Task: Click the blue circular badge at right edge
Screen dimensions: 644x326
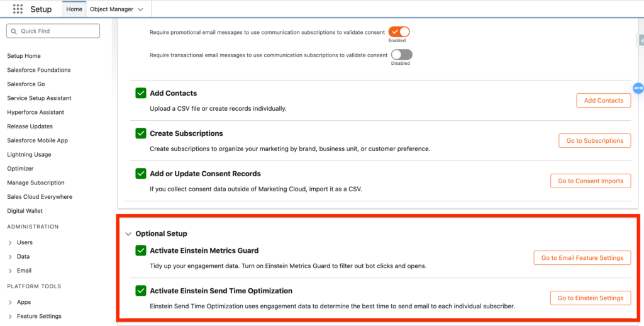Action: [x=638, y=88]
